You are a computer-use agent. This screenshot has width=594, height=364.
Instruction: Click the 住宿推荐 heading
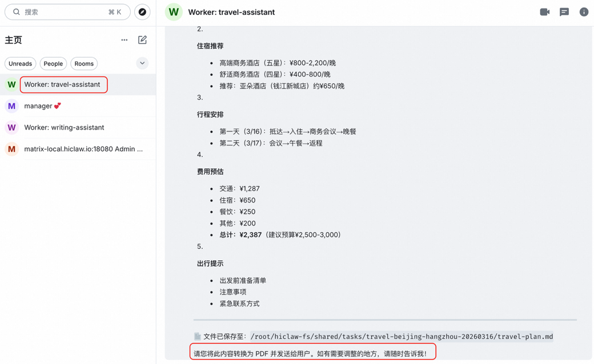pyautogui.click(x=210, y=46)
